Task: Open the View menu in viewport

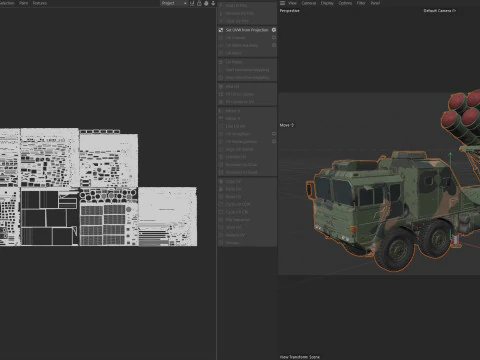Action: point(292,3)
